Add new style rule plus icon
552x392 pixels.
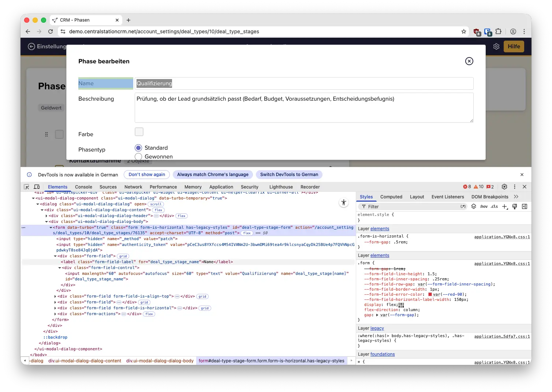[x=505, y=206]
